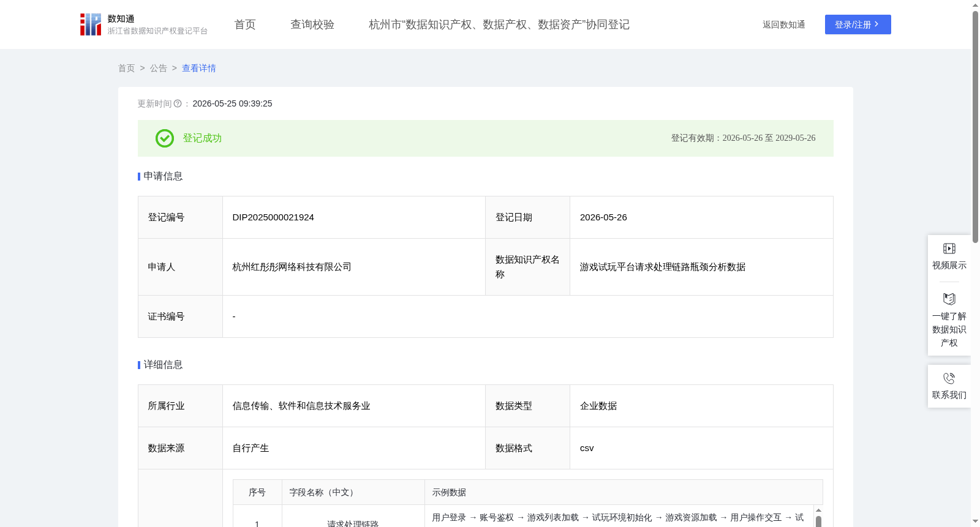Click the help icon beside 更新时间
Image resolution: width=980 pixels, height=527 pixels.
tap(178, 104)
